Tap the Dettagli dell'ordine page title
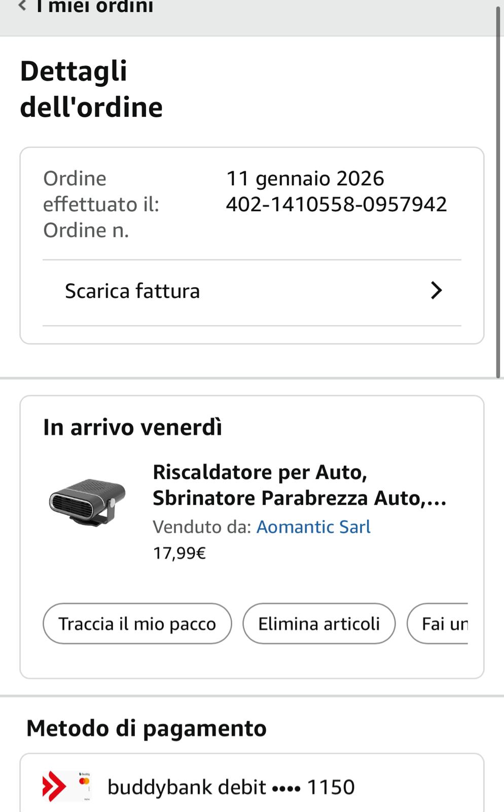This screenshot has height=812, width=504. (91, 89)
